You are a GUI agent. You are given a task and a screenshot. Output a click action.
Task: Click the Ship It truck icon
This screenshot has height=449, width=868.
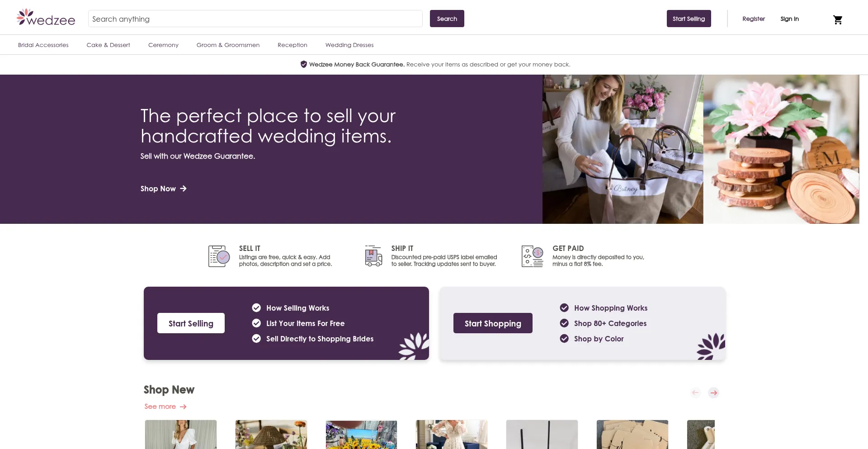coord(373,256)
